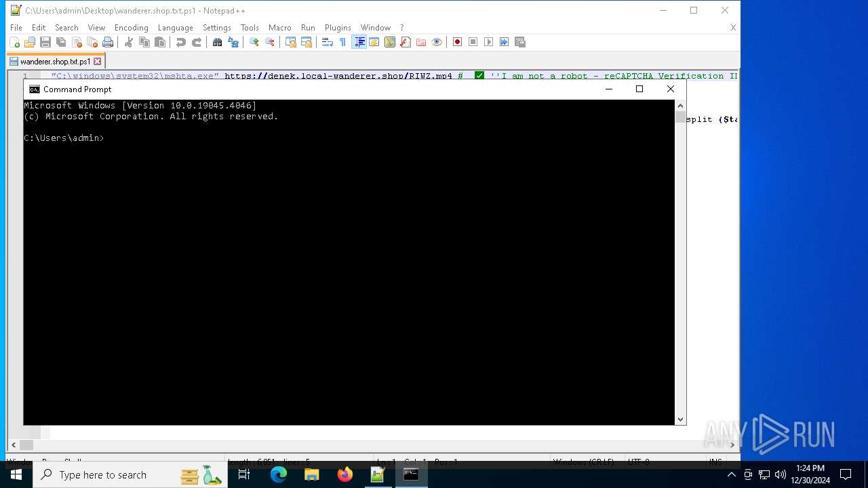
Task: Click the Windows Start button
Action: [x=16, y=474]
